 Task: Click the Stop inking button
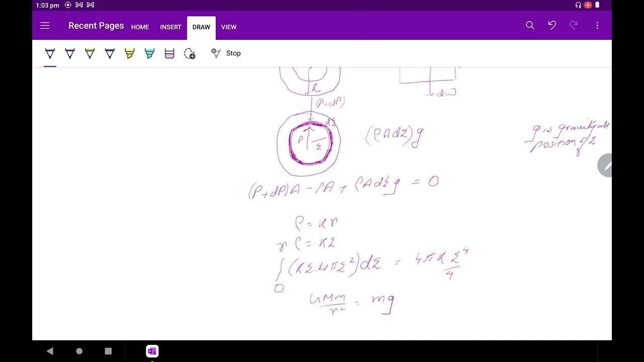pos(226,53)
